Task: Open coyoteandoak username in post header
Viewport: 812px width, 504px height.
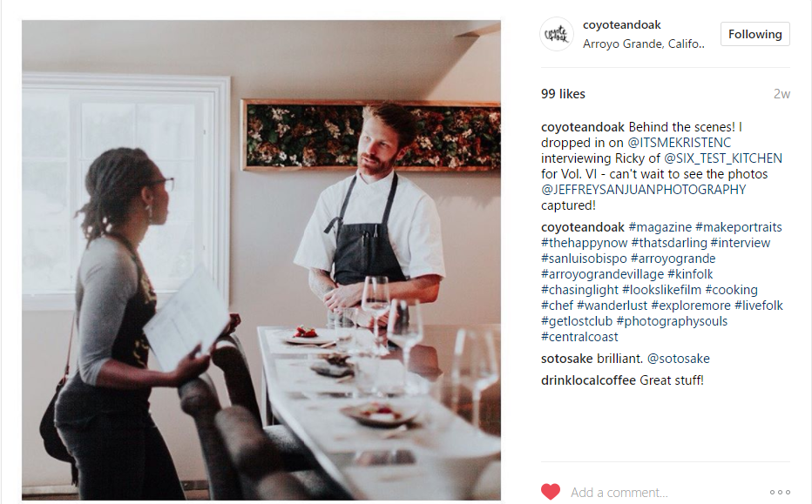Action: pyautogui.click(x=622, y=25)
